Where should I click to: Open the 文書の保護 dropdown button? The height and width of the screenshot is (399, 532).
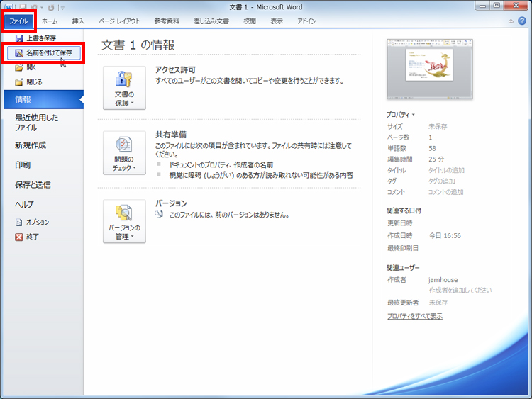tap(124, 88)
